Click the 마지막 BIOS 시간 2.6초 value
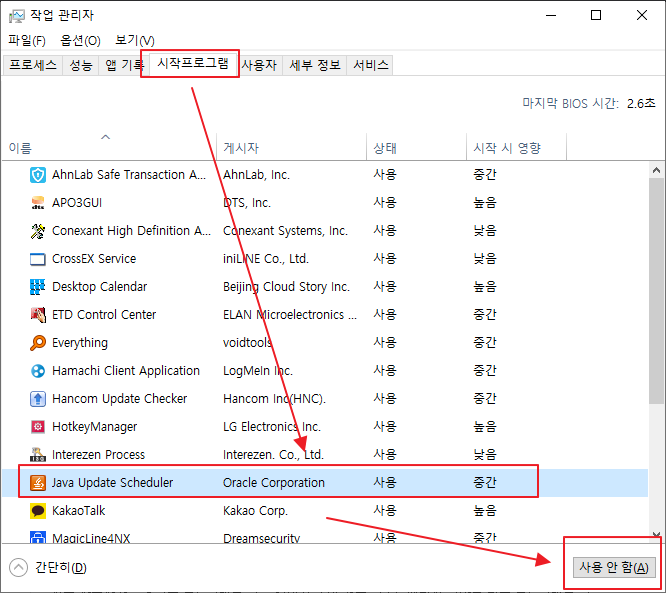666x593 pixels. coord(641,103)
